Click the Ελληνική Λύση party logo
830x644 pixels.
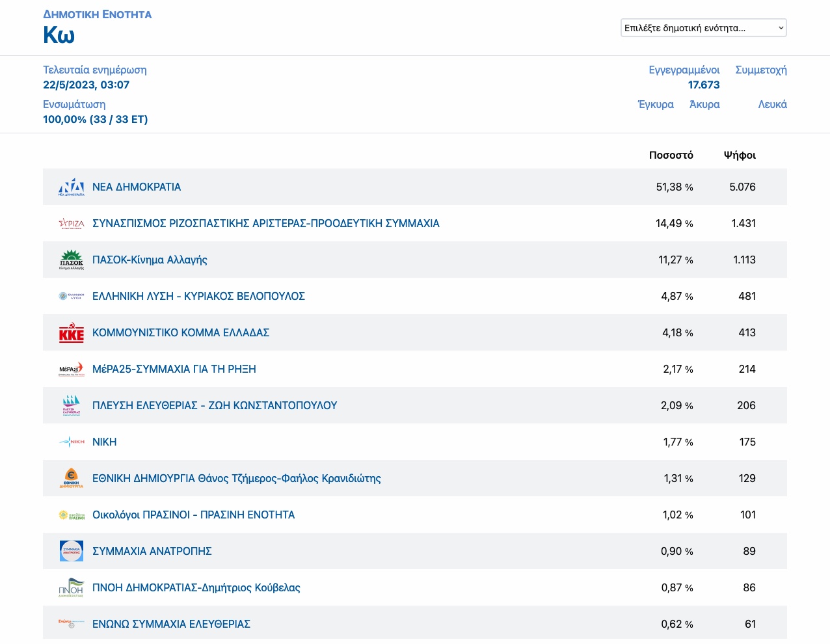click(x=72, y=296)
